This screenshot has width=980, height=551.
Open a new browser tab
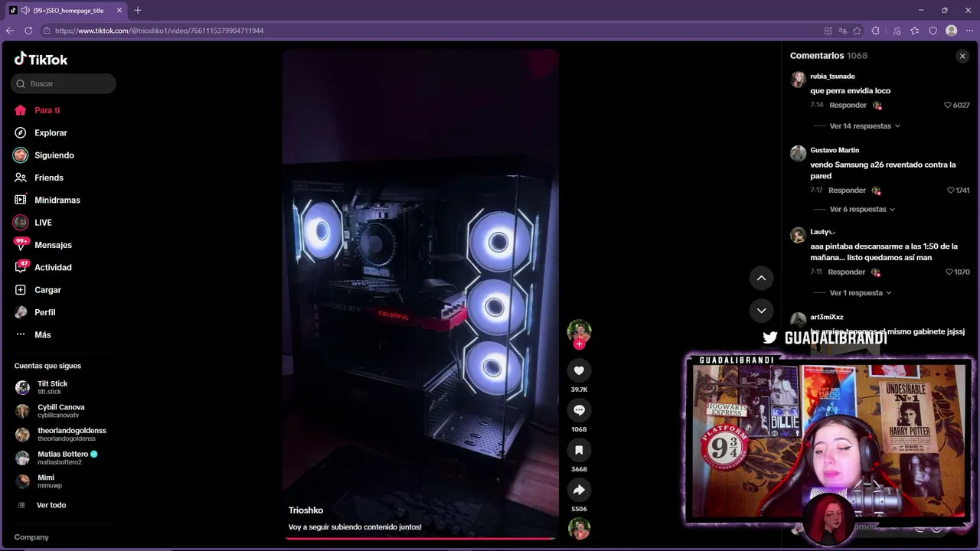pos(138,11)
